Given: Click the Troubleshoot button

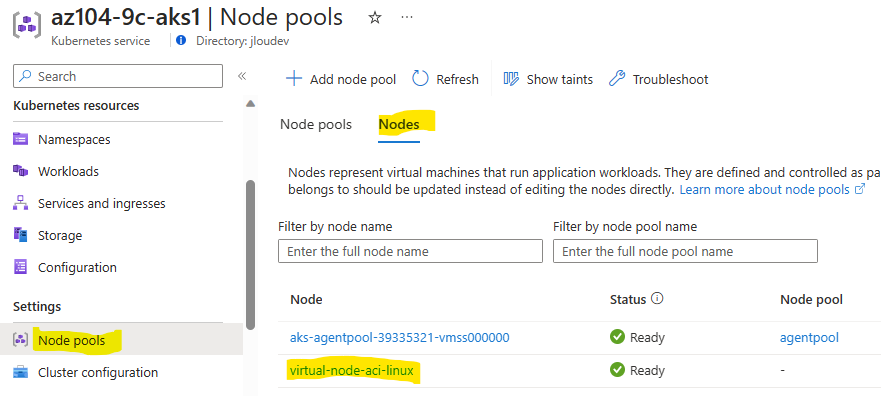Looking at the screenshot, I should tap(659, 79).
